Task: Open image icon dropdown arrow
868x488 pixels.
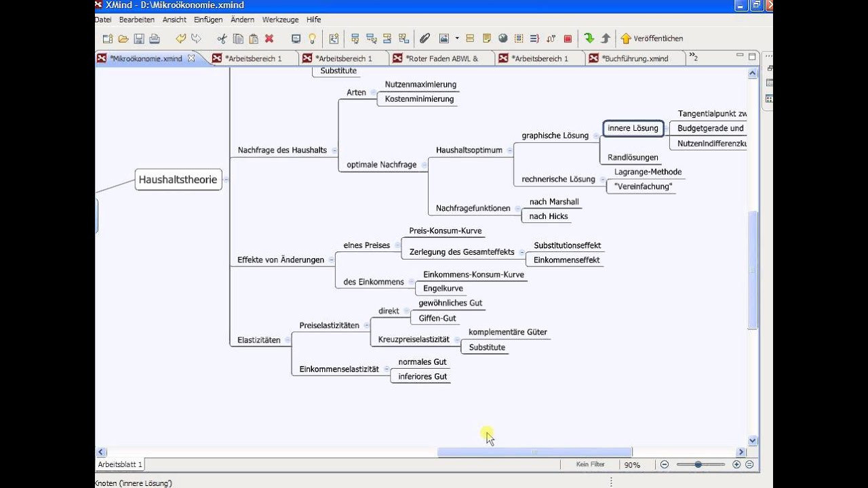Action: click(457, 39)
